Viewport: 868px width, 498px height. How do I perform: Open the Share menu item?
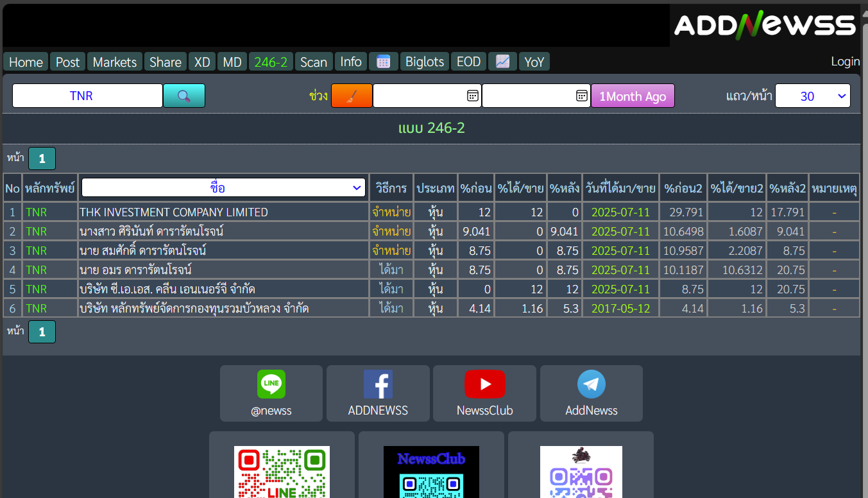pos(166,62)
